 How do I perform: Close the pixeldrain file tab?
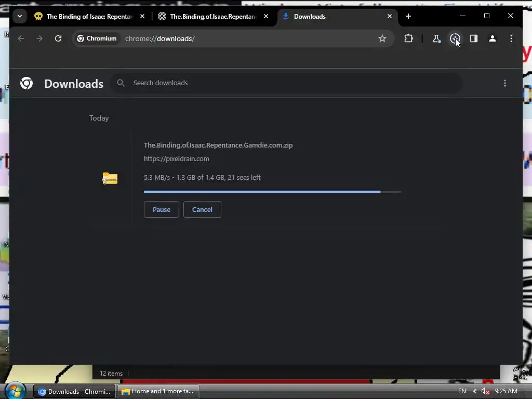266,16
